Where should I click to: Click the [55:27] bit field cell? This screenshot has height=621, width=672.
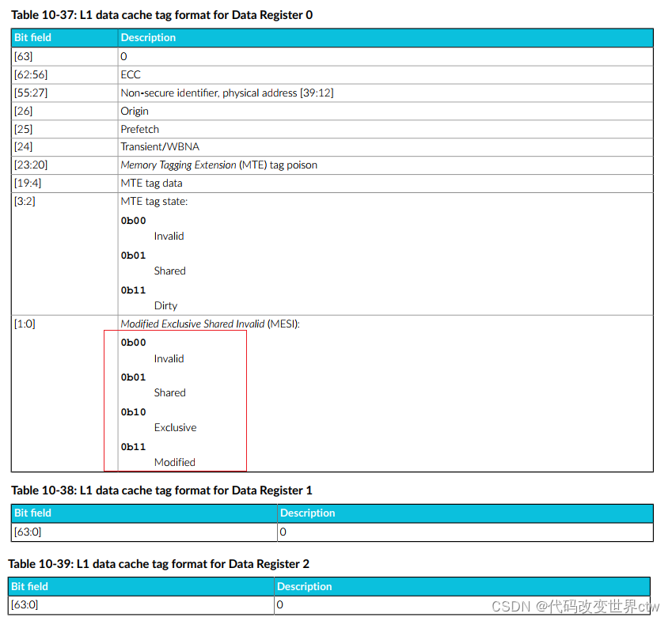[65, 93]
